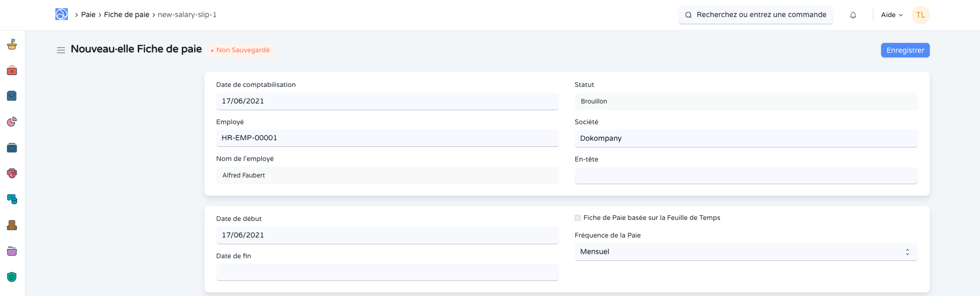Expand the Aide menu
980x296 pixels.
[x=891, y=15]
